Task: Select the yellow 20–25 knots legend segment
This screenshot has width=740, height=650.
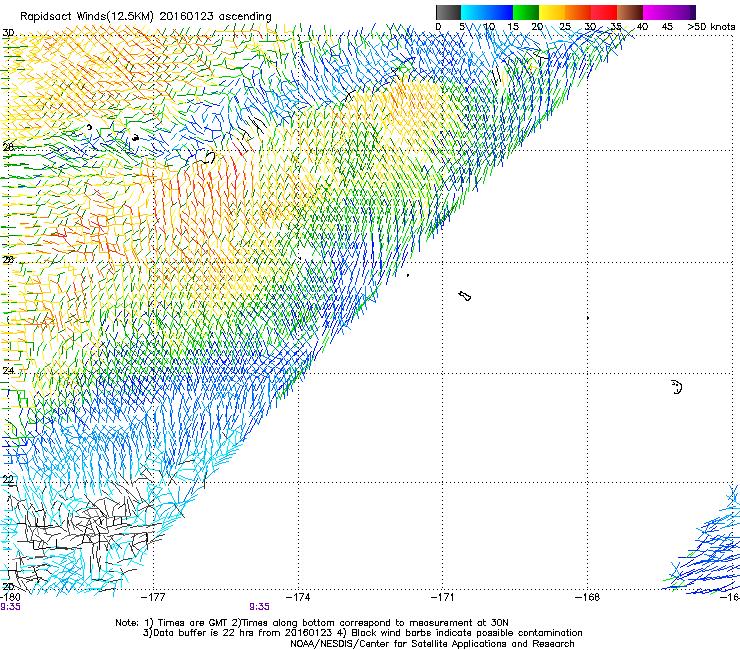Action: tap(552, 12)
